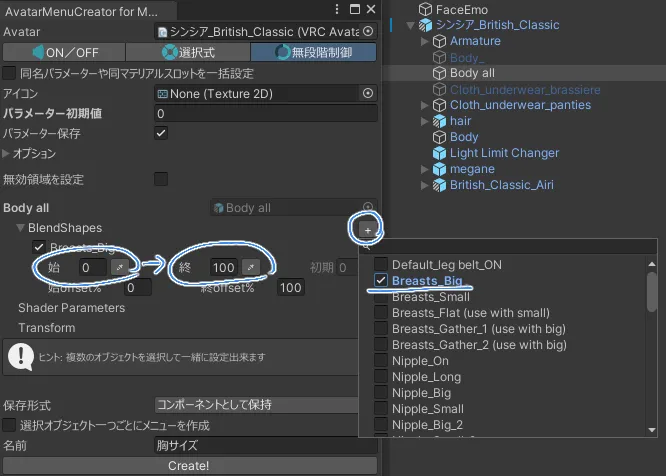Screen dimensions: 666x476
Task: Open the object picker for the Avatar field
Action: [x=368, y=32]
